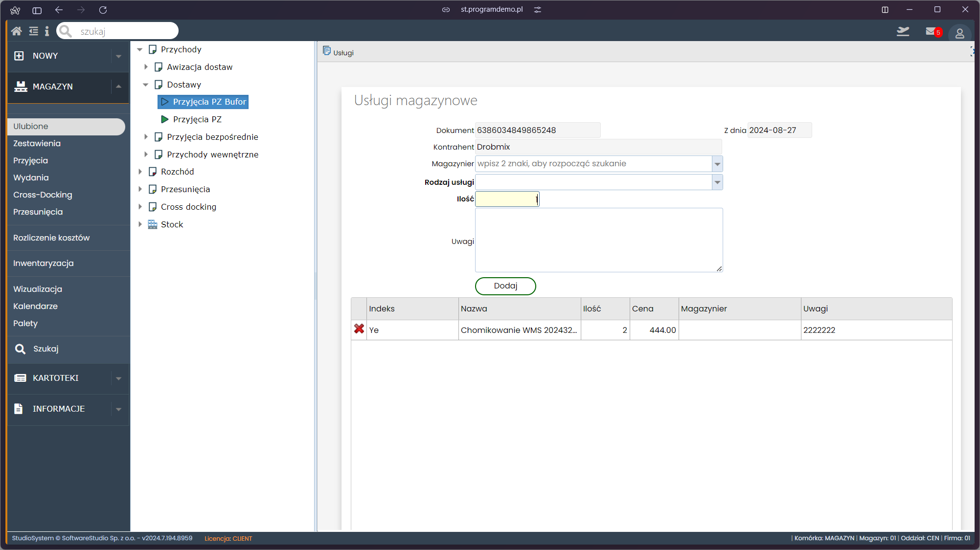Screen dimensions: 980x550
Task: Click the Dodaj button
Action: [505, 286]
